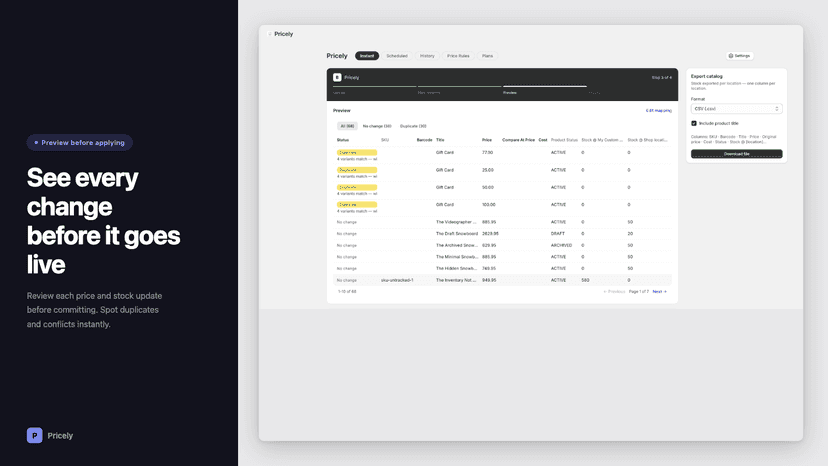Click the ARCHIVED product status cell
Screen dimensions: 828x466
(561, 245)
